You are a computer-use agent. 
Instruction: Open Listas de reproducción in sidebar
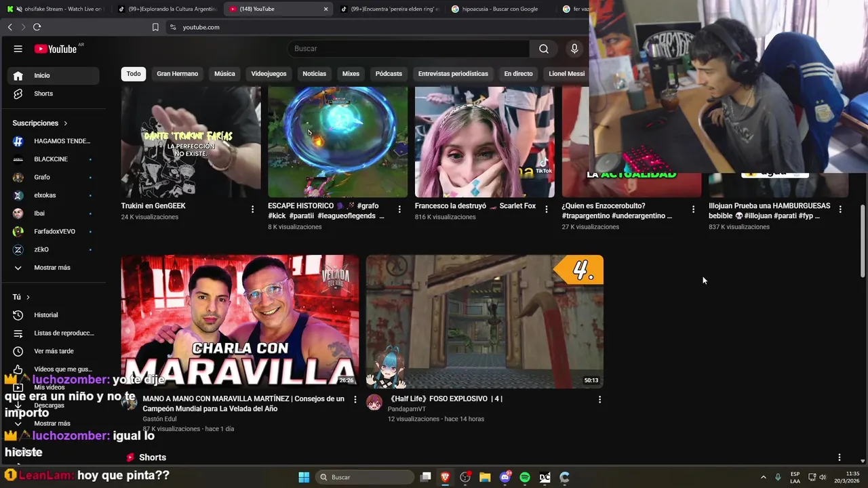point(54,333)
